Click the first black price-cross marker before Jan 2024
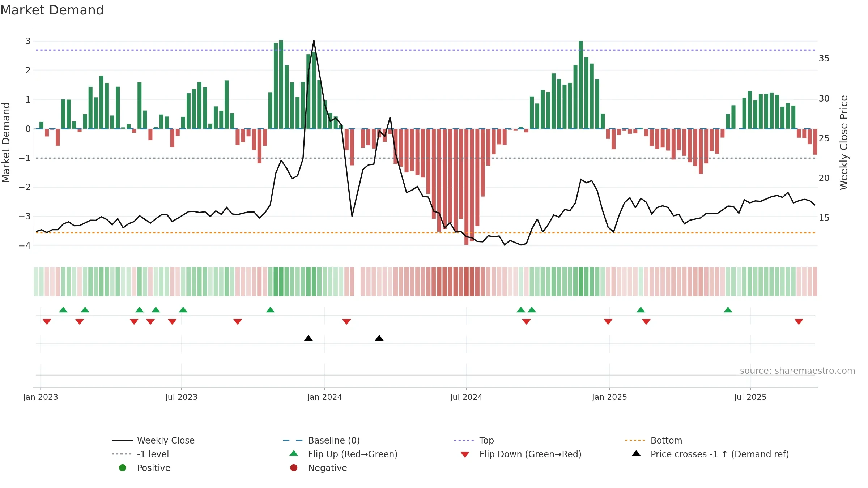Viewport: 868px width, 488px height. pos(309,338)
